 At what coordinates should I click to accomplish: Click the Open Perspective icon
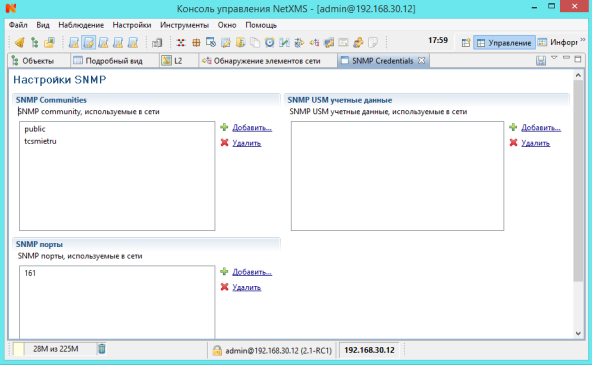466,43
